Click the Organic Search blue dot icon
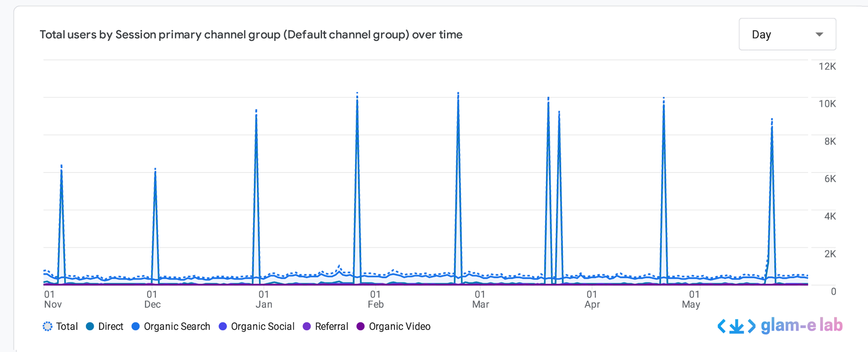Image resolution: width=868 pixels, height=352 pixels. 135,326
